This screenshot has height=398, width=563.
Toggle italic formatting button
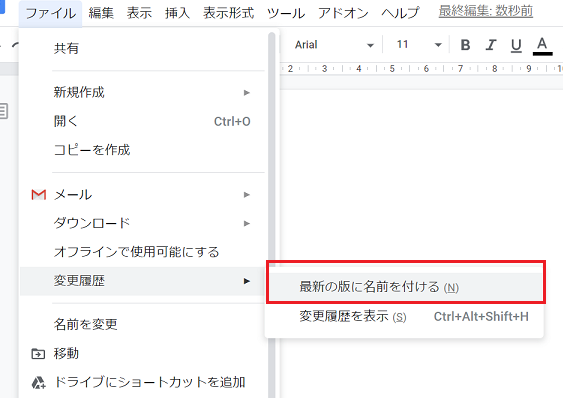point(491,45)
